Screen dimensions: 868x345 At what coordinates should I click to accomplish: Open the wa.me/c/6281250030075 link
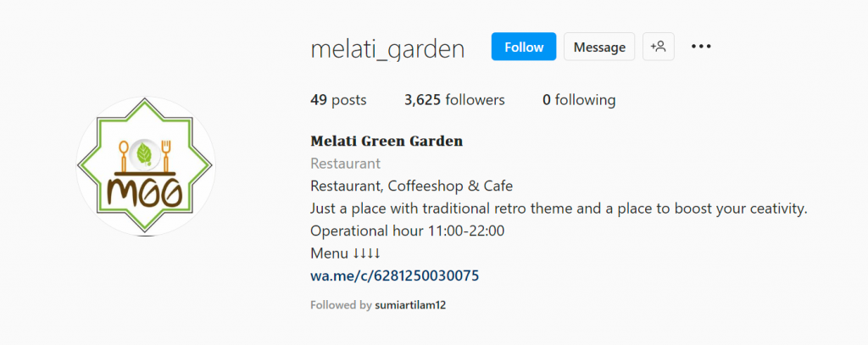pyautogui.click(x=394, y=275)
